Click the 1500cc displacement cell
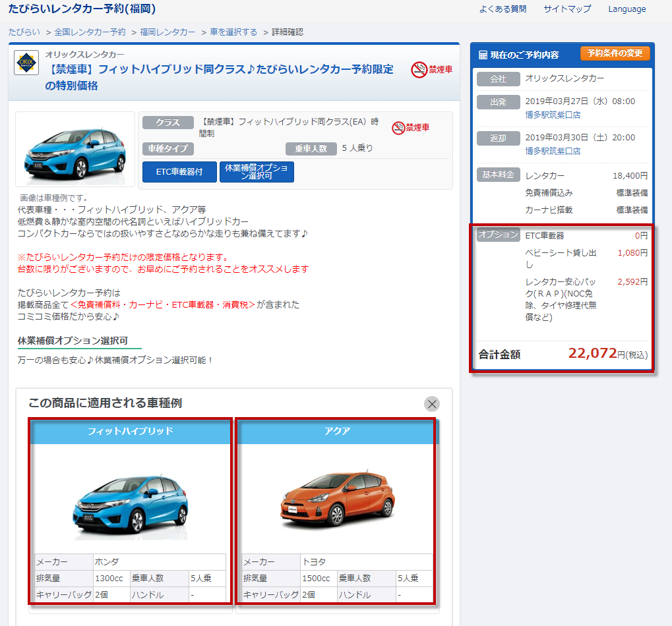This screenshot has width=672, height=626. (x=319, y=579)
